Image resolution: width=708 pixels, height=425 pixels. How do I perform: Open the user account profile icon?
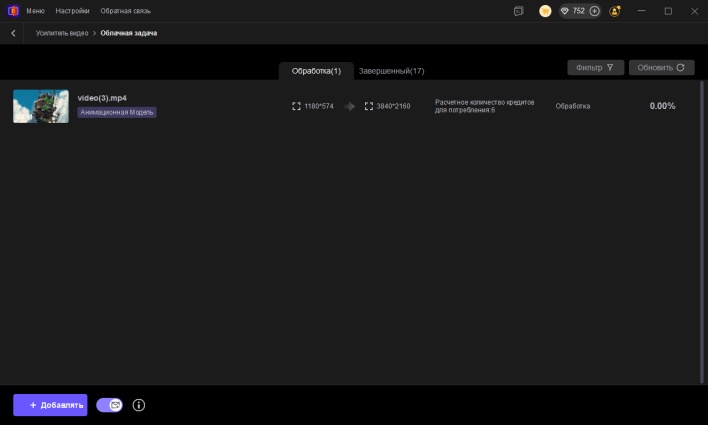(x=615, y=11)
